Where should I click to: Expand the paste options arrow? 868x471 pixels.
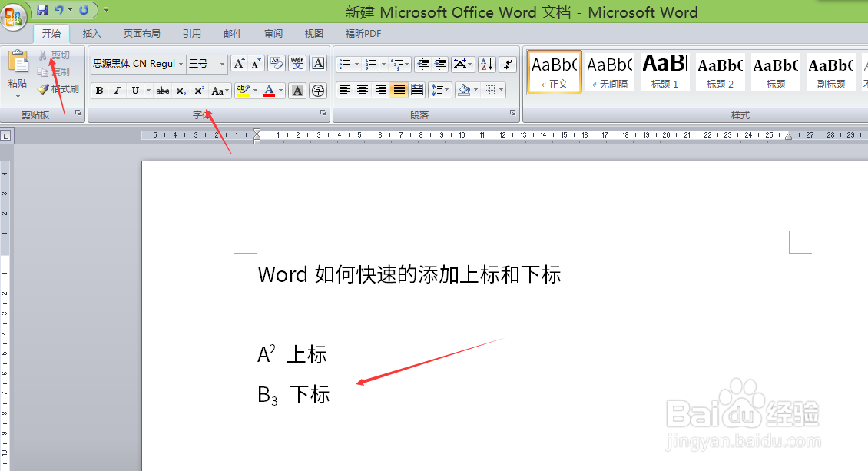pyautogui.click(x=18, y=97)
